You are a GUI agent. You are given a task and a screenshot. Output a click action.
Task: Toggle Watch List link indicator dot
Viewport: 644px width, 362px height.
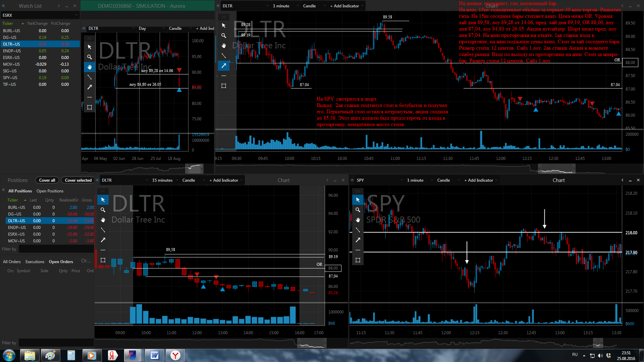coord(3,6)
